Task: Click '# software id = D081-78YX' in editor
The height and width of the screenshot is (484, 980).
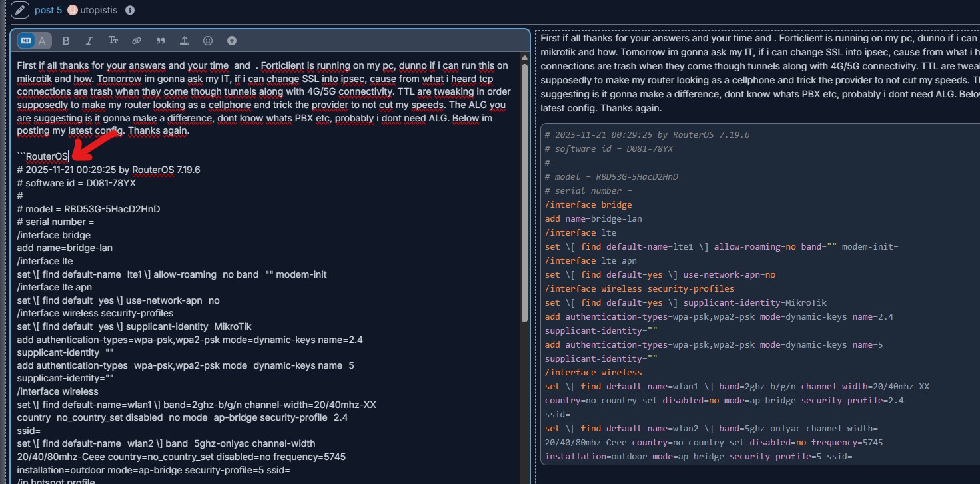Action: click(77, 182)
